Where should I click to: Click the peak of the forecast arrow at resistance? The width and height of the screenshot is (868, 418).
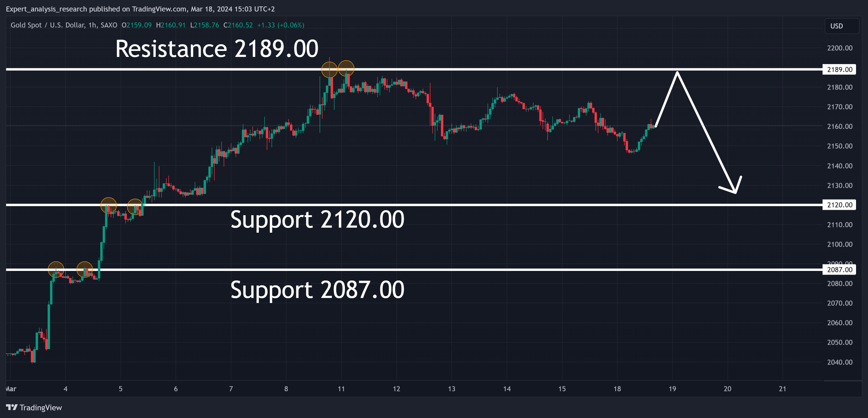677,72
